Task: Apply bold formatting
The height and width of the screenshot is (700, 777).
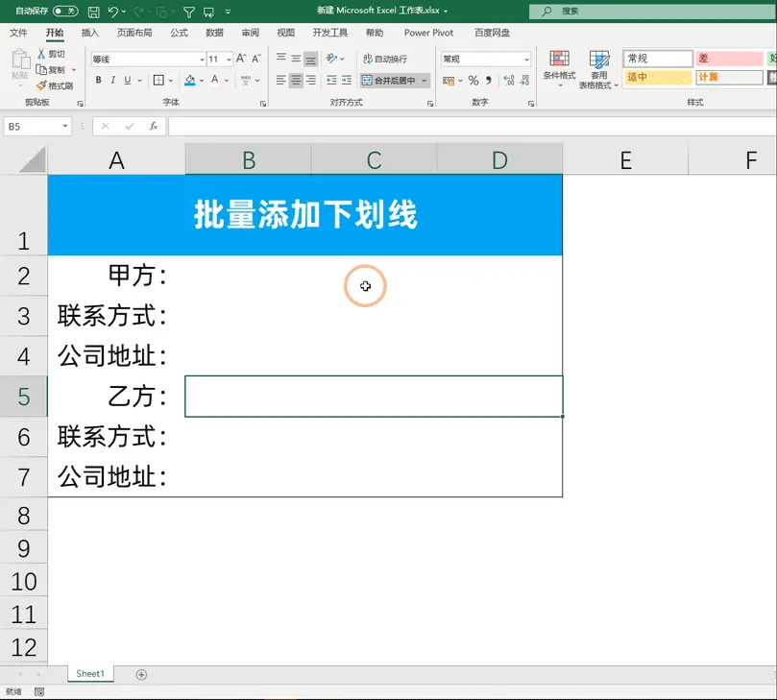Action: click(98, 79)
